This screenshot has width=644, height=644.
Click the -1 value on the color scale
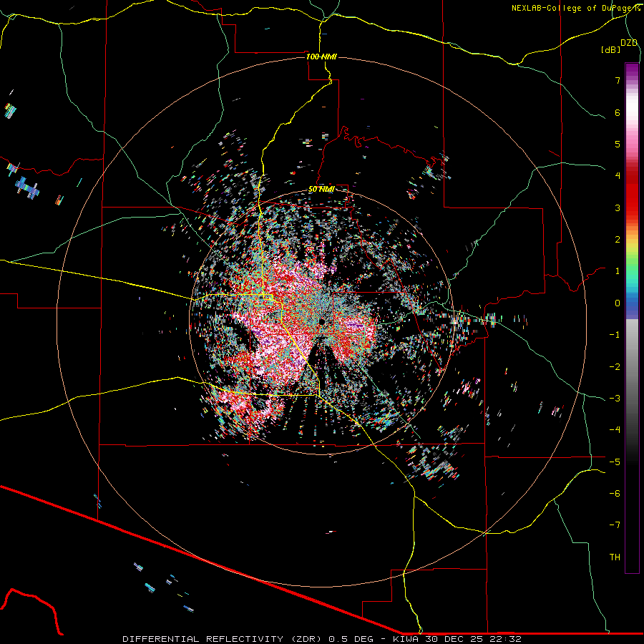(x=615, y=335)
